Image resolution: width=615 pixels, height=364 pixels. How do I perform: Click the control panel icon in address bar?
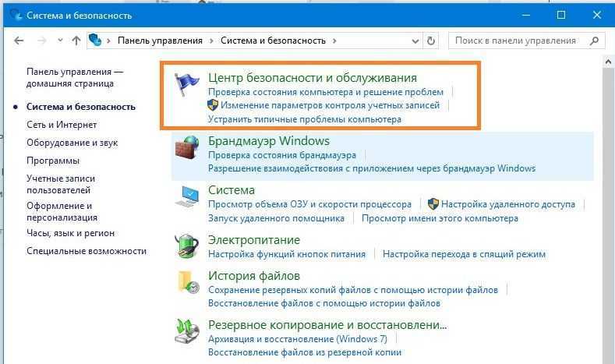95,40
